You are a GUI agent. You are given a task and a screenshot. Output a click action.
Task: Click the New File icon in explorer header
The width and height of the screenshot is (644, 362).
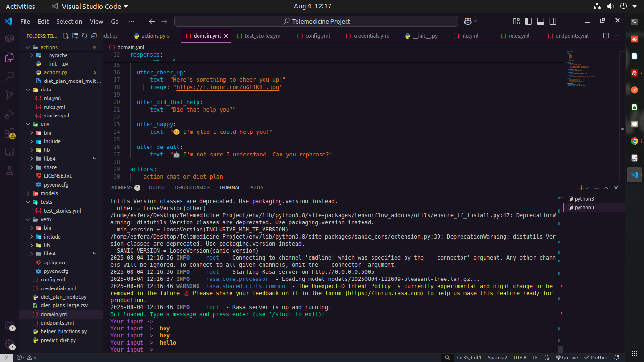[x=66, y=36]
